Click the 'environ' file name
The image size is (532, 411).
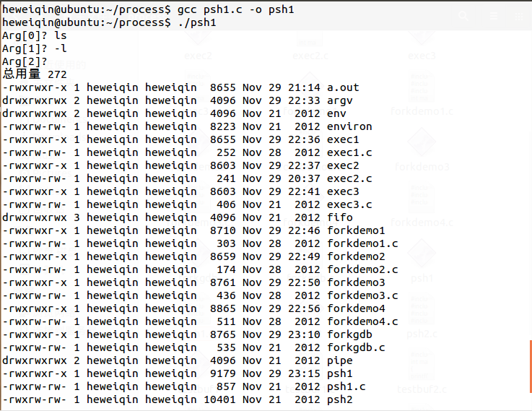tap(349, 126)
